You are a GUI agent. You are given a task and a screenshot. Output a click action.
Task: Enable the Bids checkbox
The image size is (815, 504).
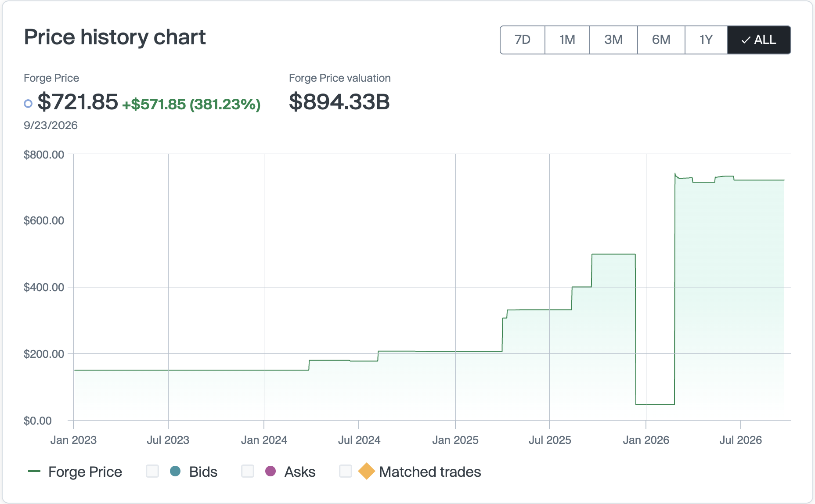[x=152, y=471]
